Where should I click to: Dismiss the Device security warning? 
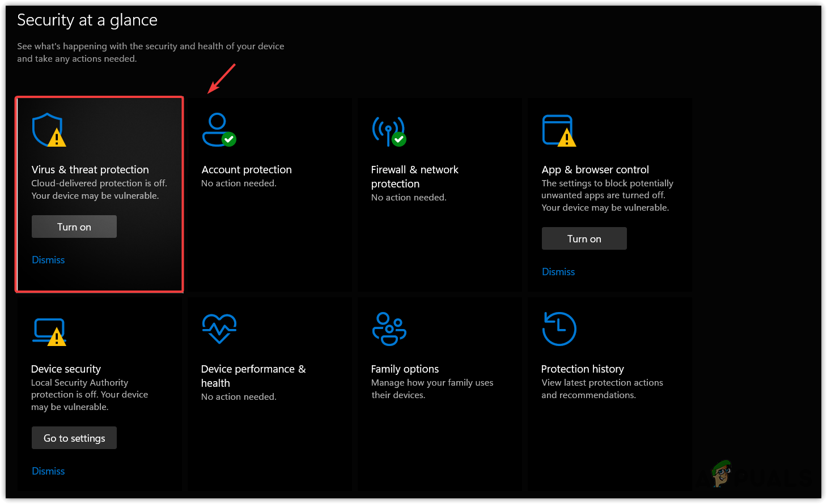click(x=48, y=471)
